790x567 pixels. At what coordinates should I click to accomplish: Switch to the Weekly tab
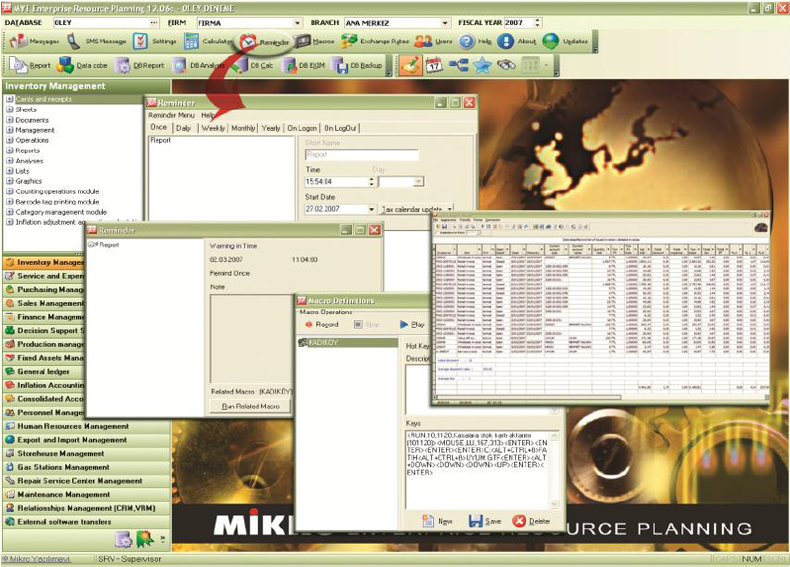pos(213,128)
